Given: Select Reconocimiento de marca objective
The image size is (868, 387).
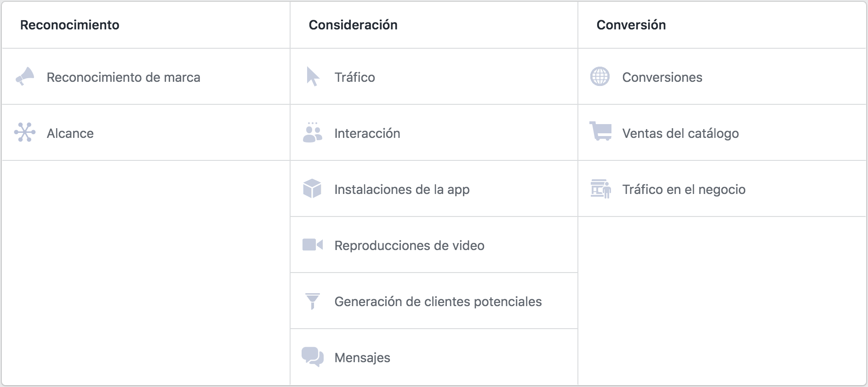Looking at the screenshot, I should coord(123,77).
